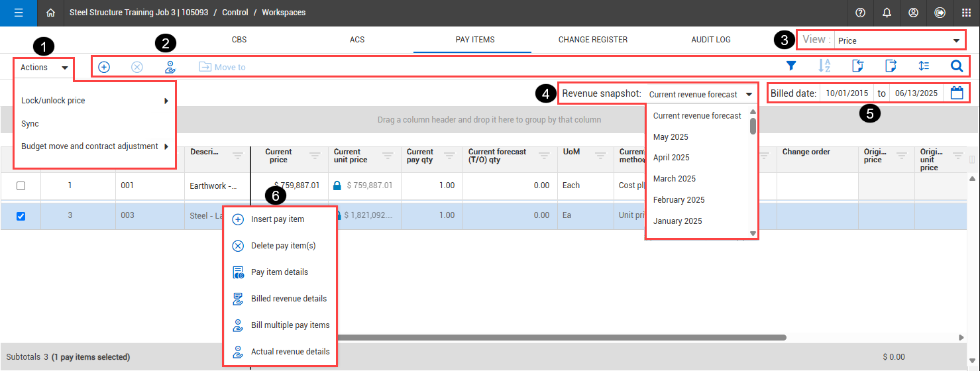Uncheck the checkbox for pay item row 3
This screenshot has height=371, width=980.
[21, 216]
